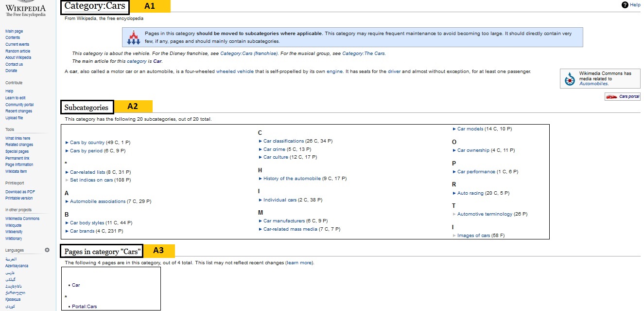The width and height of the screenshot is (644, 311).
Task: Expand the Car brands subcategory arrow
Action: (x=67, y=231)
